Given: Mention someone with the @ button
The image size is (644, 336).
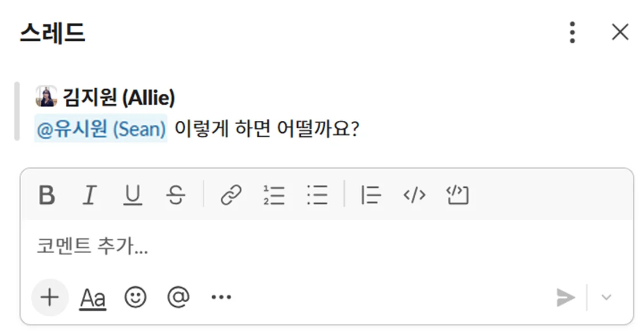Looking at the screenshot, I should click(178, 297).
